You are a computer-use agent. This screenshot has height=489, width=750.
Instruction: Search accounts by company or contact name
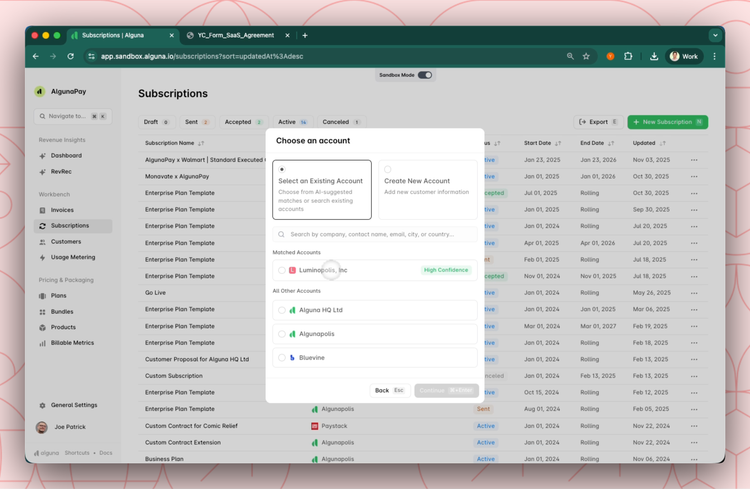[x=375, y=234]
